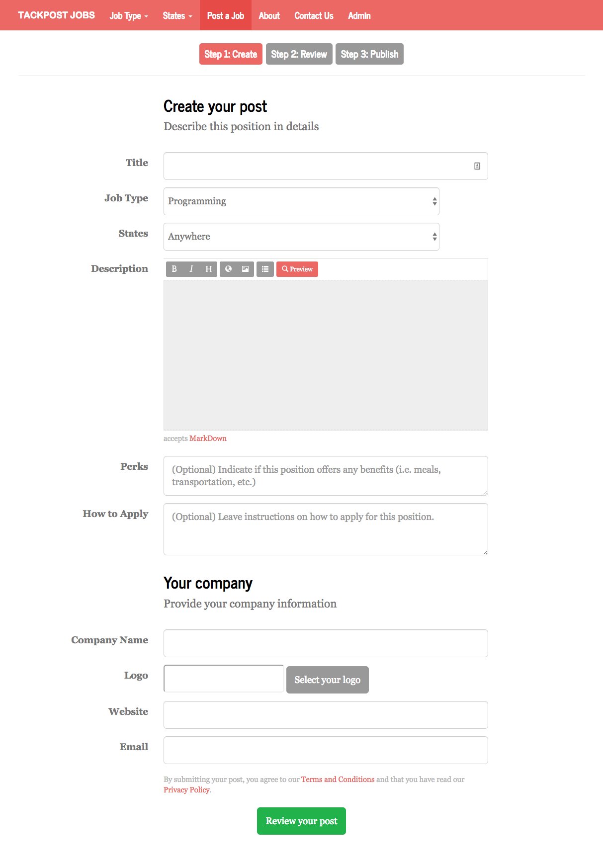Insert heading with the H button
The image size is (603, 868).
[209, 269]
